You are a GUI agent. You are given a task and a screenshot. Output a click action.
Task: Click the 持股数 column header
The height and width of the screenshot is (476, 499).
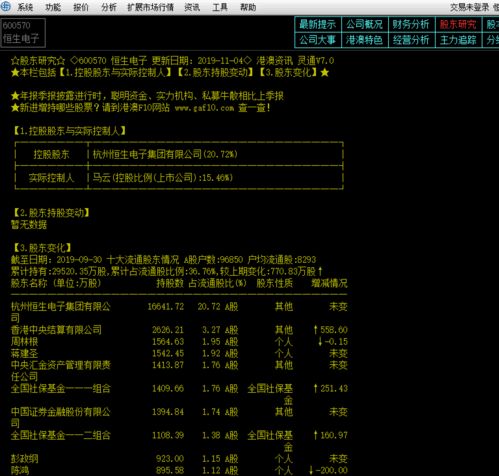pos(170,283)
